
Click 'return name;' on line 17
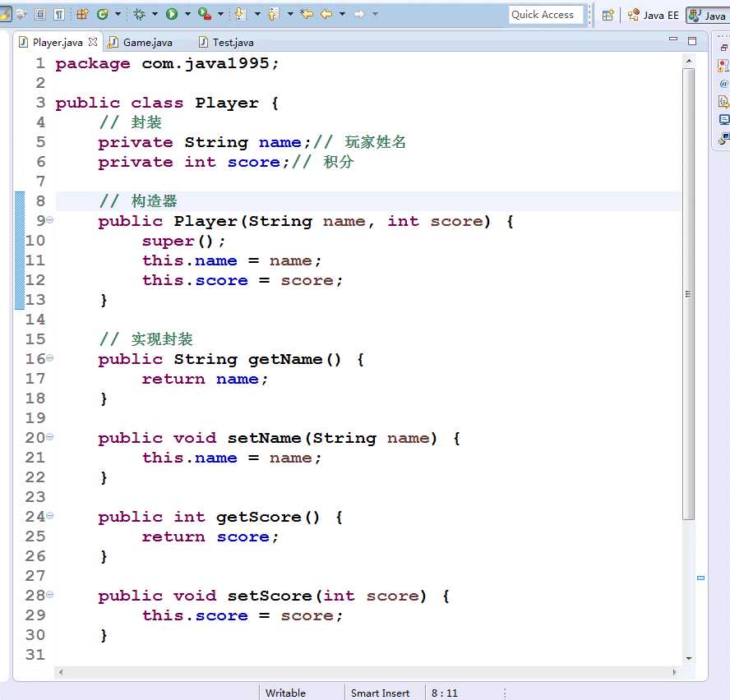(x=206, y=380)
